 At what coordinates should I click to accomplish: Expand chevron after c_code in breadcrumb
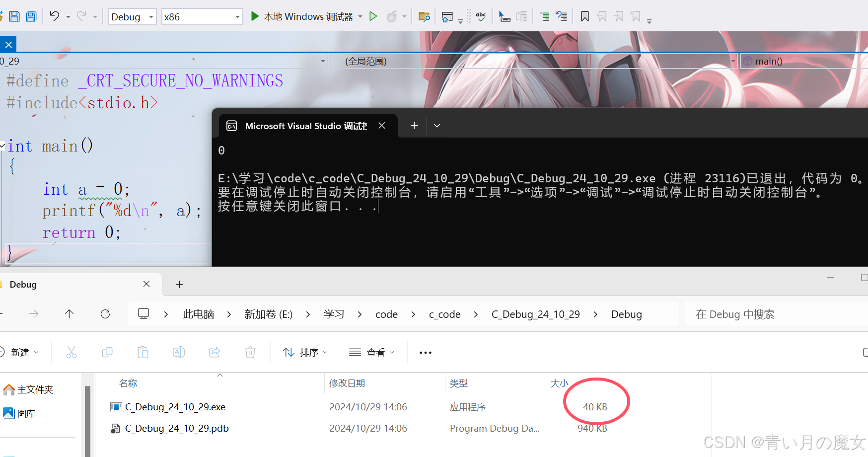pyautogui.click(x=476, y=314)
